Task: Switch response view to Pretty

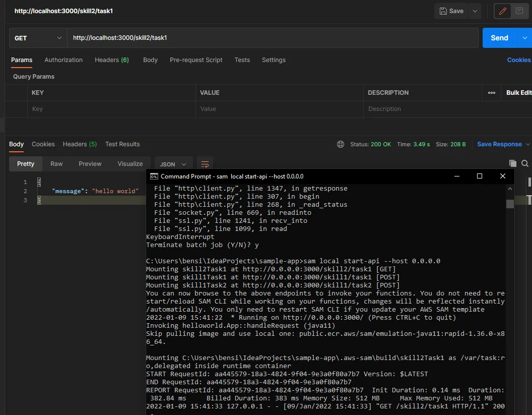Action: [x=26, y=164]
